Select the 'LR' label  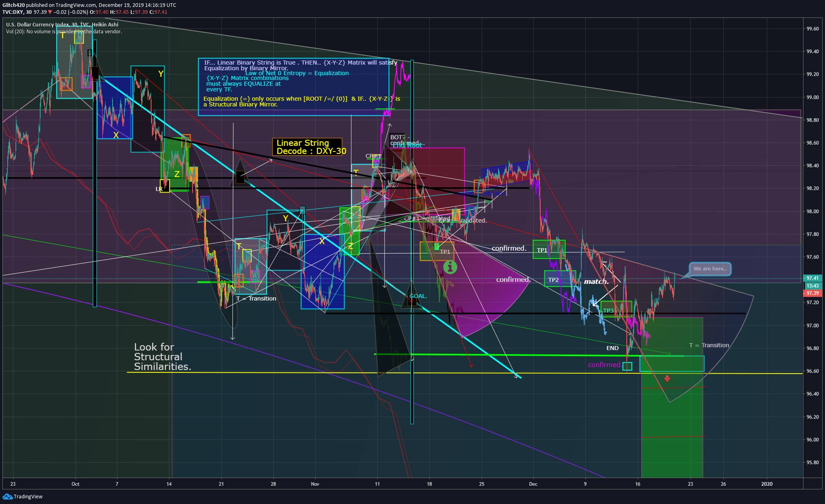[159, 189]
